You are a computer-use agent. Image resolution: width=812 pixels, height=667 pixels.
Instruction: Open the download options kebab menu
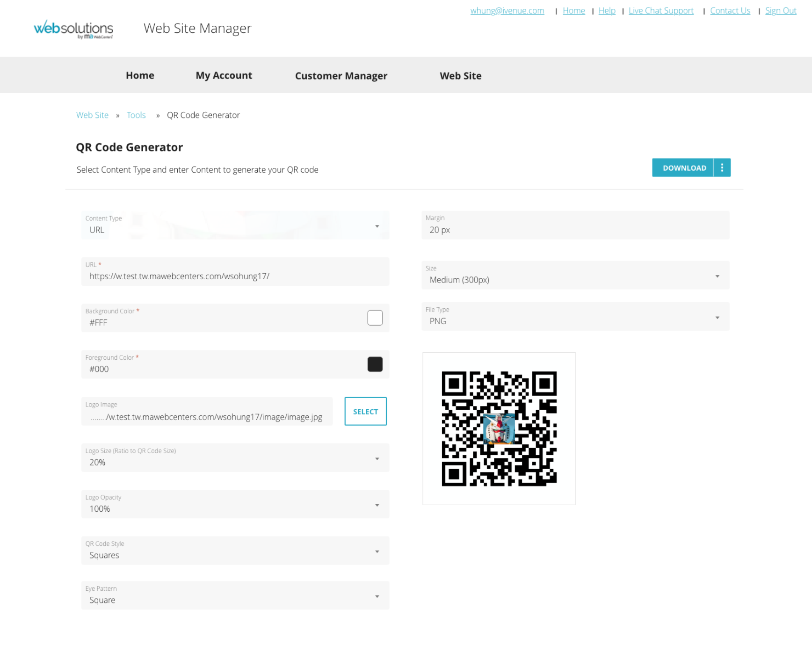point(722,167)
